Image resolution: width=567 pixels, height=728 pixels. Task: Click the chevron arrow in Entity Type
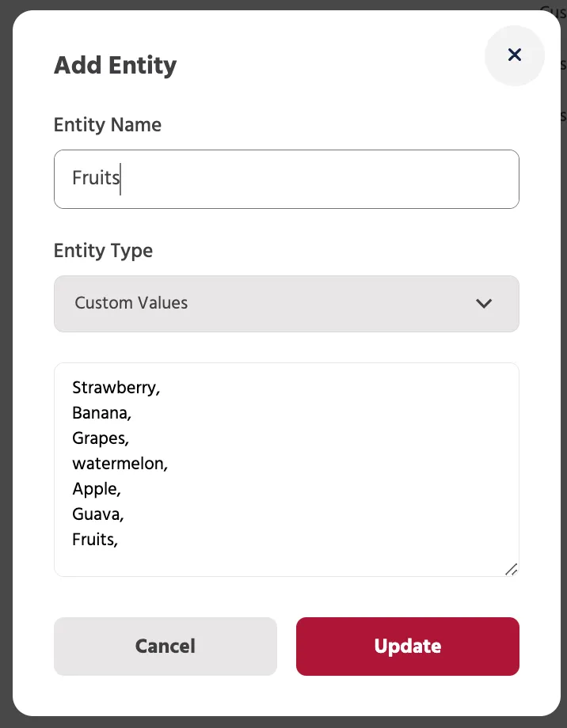click(484, 304)
